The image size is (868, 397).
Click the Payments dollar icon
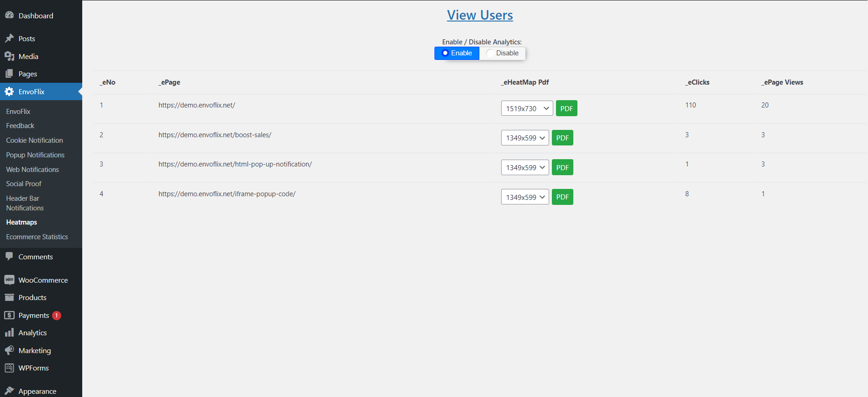click(9, 315)
